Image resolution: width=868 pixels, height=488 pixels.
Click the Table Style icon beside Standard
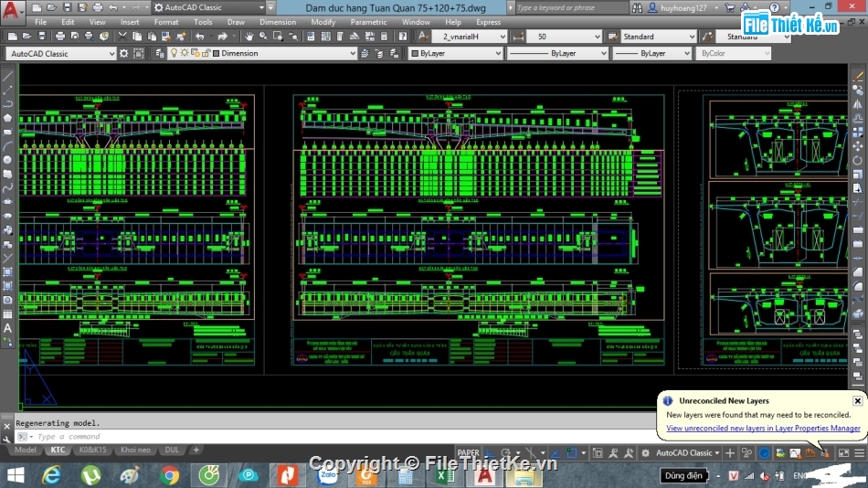pyautogui.click(x=613, y=37)
